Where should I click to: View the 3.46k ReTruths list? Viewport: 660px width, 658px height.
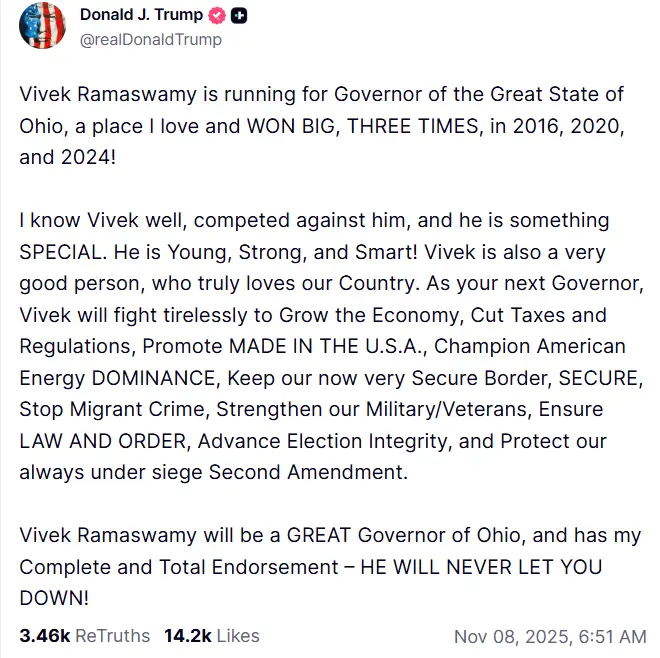[x=84, y=635]
